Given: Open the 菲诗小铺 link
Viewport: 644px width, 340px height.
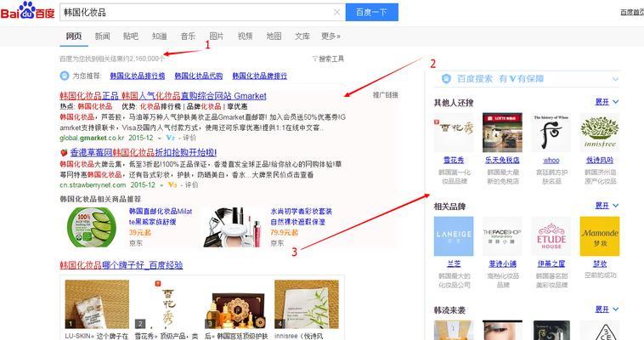Looking at the screenshot, I should [502, 263].
